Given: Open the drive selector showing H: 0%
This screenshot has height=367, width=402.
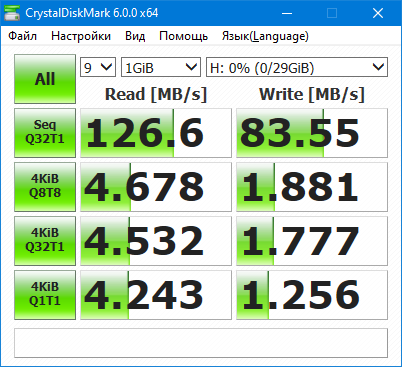Looking at the screenshot, I should click(x=297, y=67).
